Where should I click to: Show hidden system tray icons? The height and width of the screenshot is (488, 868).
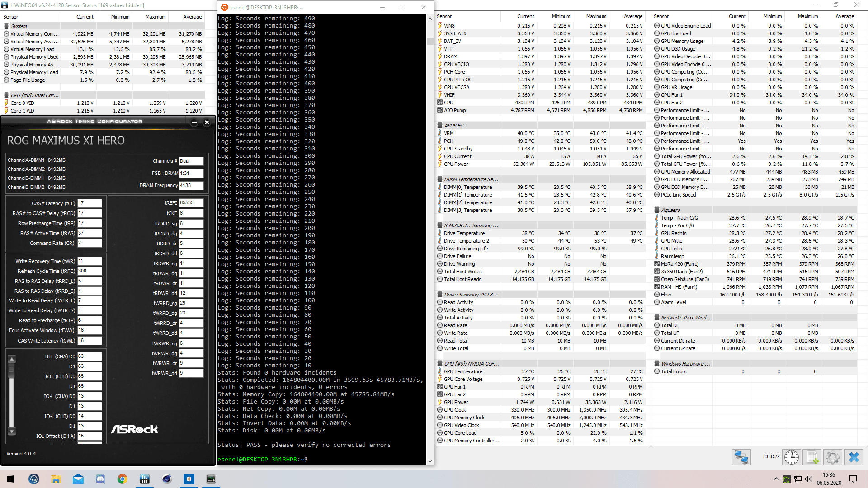[x=776, y=479]
